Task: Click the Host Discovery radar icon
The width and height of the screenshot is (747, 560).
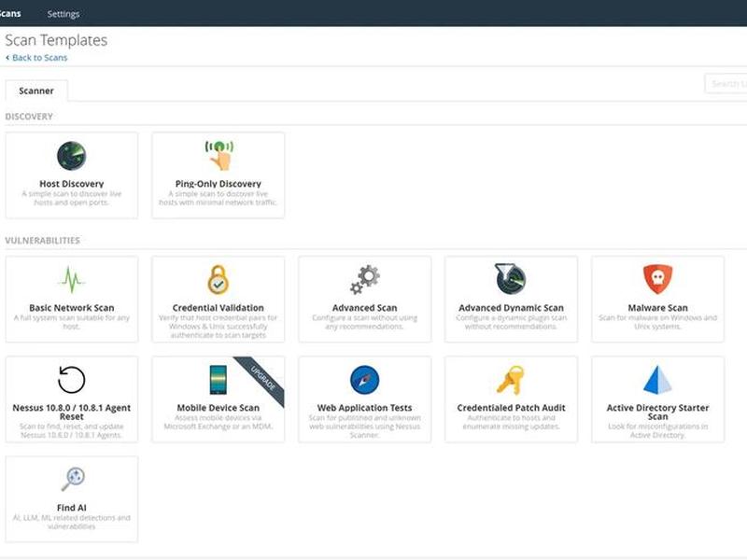Action: pyautogui.click(x=72, y=156)
